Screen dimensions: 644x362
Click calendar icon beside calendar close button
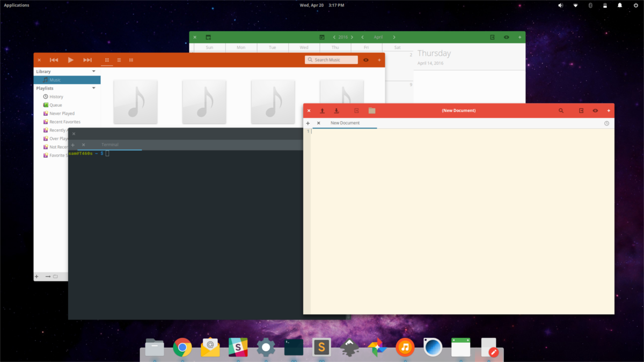click(x=208, y=37)
